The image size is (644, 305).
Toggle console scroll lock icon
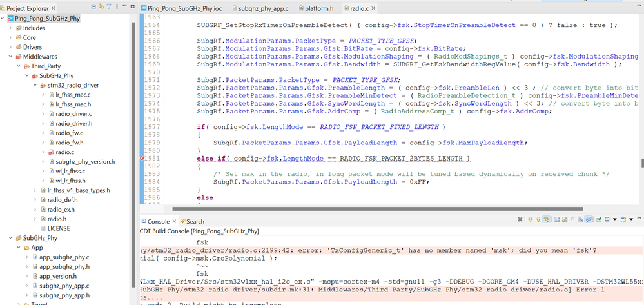click(565, 219)
